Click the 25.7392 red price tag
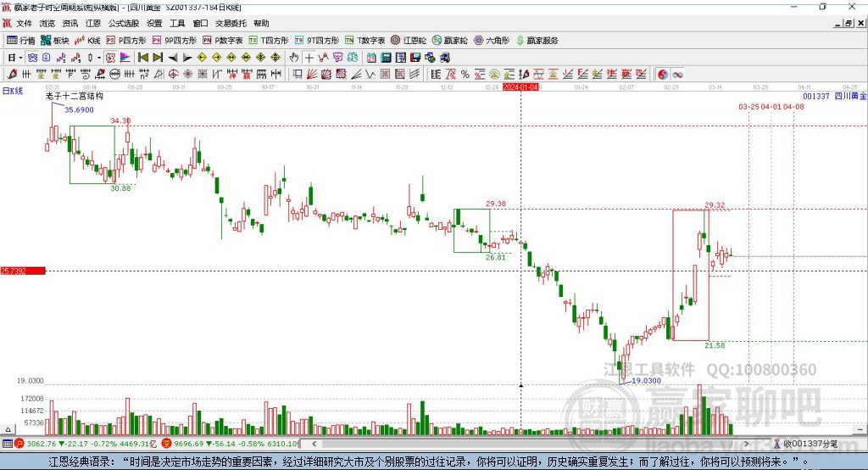 tap(23, 271)
